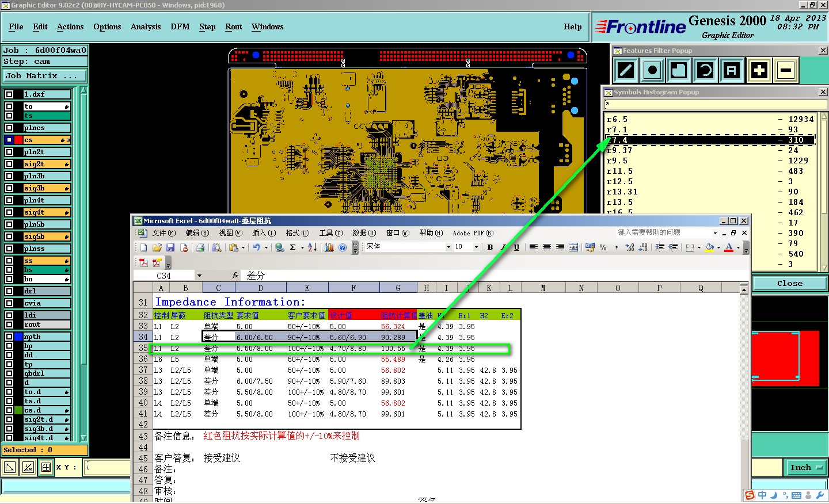Toggle positive polarity filter plus icon
Viewport: 829px width, 504px height.
(759, 71)
